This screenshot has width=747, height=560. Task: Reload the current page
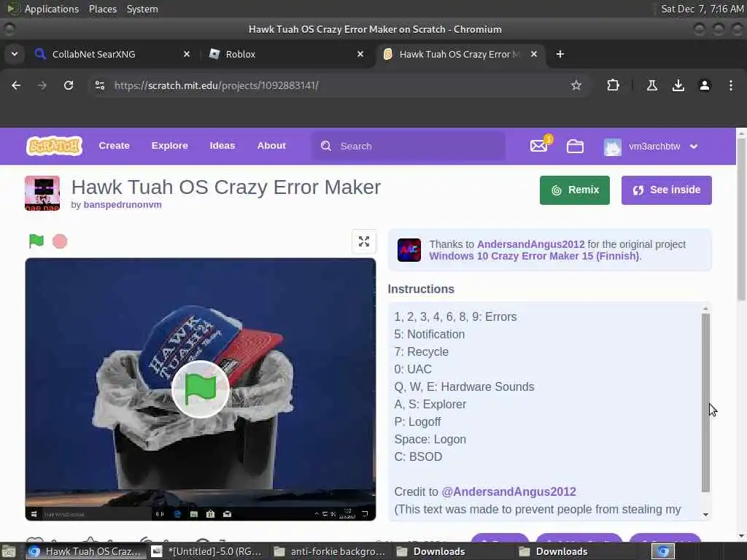tap(69, 85)
